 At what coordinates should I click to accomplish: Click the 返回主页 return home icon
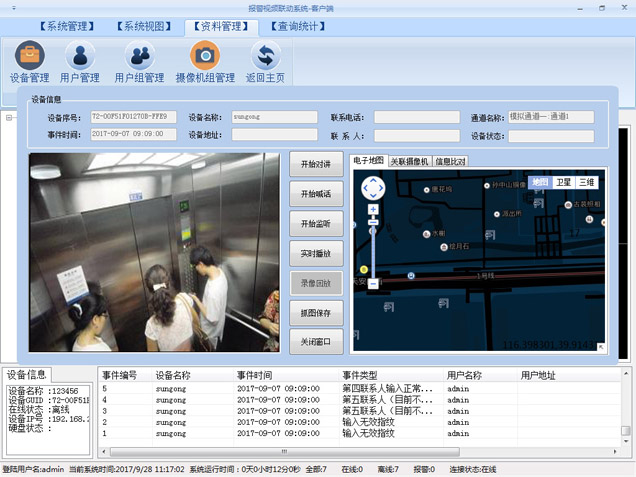pos(266,60)
